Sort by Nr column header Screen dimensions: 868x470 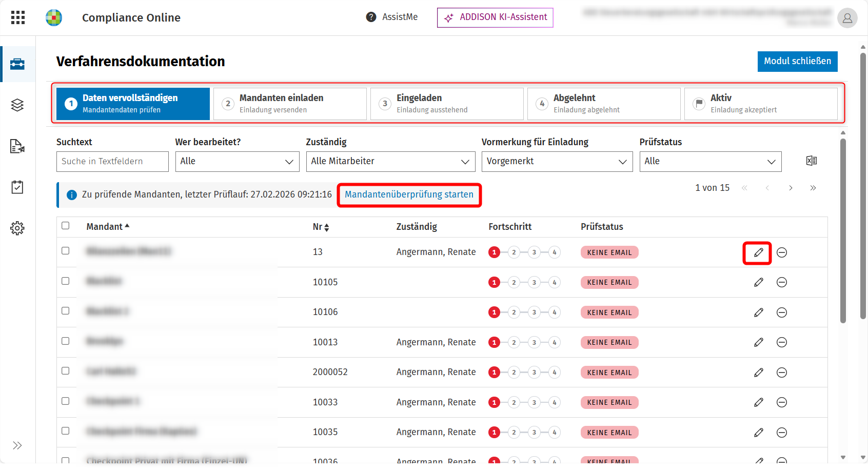(321, 227)
